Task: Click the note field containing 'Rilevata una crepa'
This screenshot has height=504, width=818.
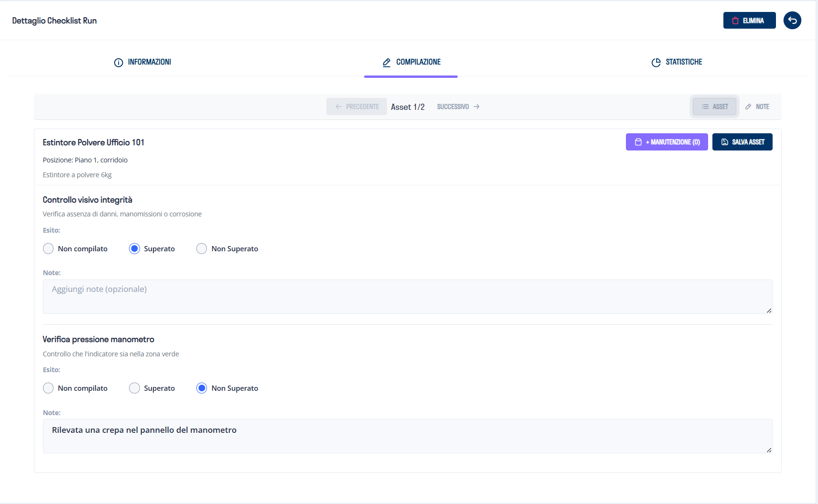Action: [407, 436]
